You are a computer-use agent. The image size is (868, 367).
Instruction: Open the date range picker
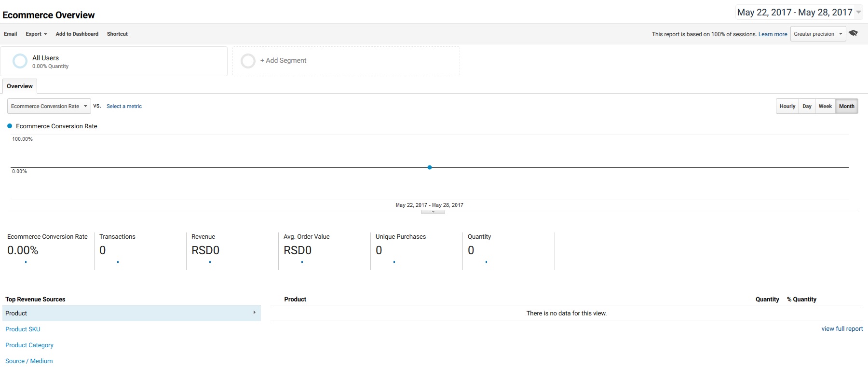798,13
